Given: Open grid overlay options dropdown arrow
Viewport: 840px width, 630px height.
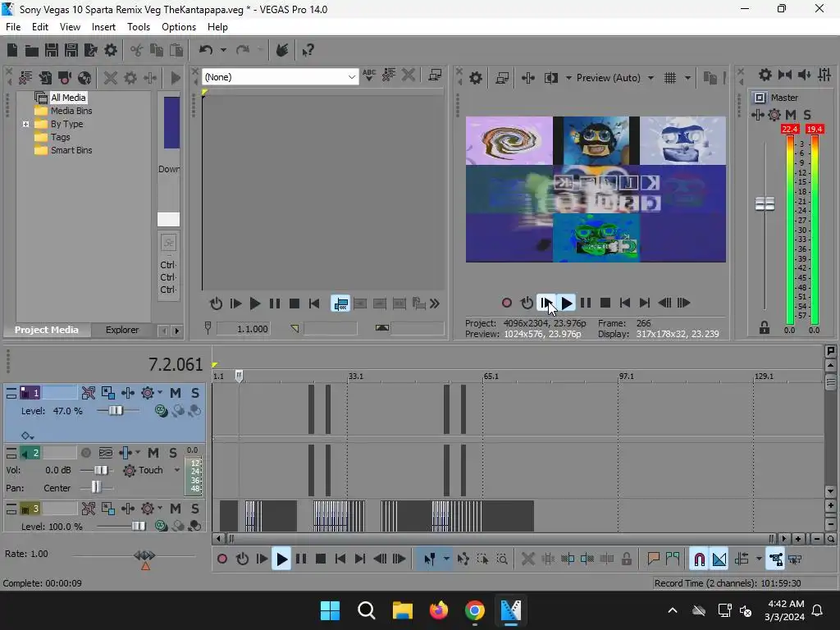Looking at the screenshot, I should [x=687, y=78].
